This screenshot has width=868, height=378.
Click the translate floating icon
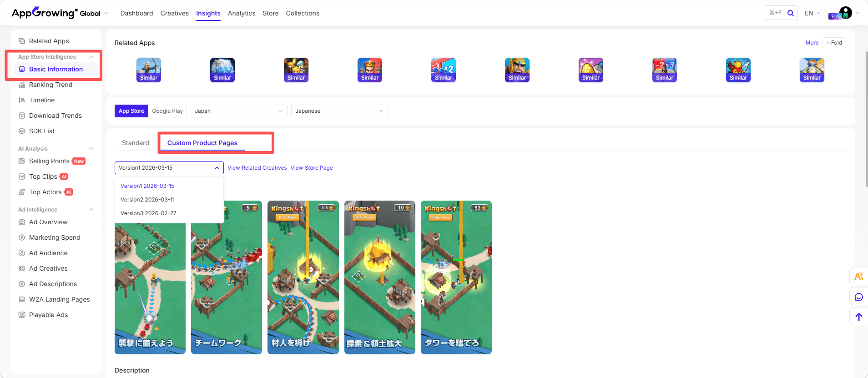point(858,277)
